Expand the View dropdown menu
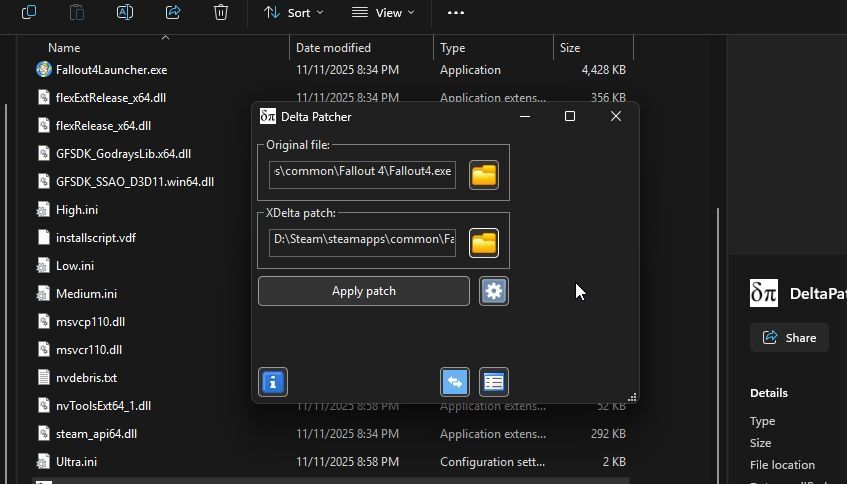Viewport: 847px width, 484px height. (x=383, y=12)
